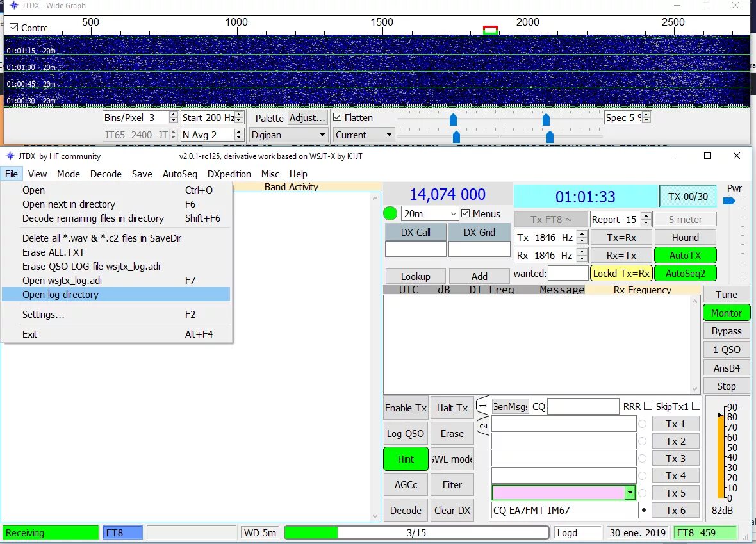Image resolution: width=756 pixels, height=544 pixels.
Task: Click the lower-right blue spectrum slider handle
Action: tap(550, 137)
